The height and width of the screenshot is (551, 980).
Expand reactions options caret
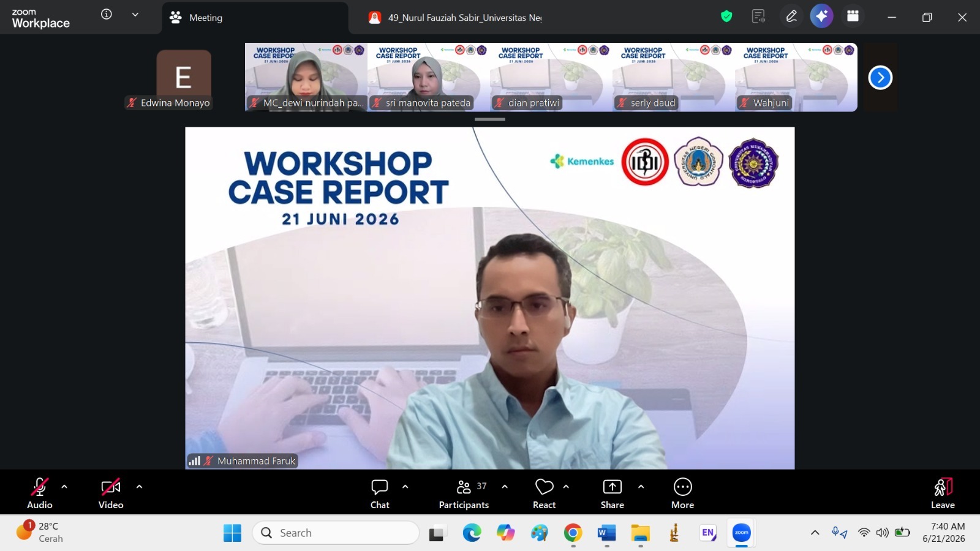click(x=566, y=487)
